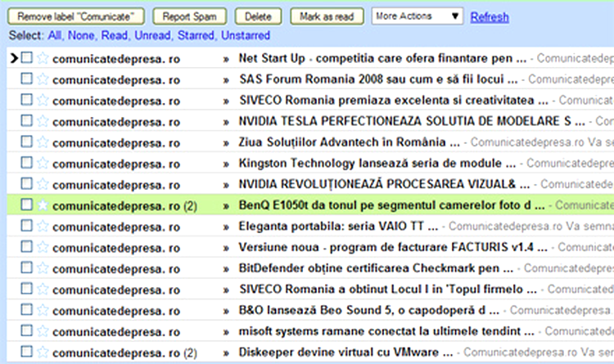Star the misoft systems email
Screen dimensions: 614x364
pos(43,331)
